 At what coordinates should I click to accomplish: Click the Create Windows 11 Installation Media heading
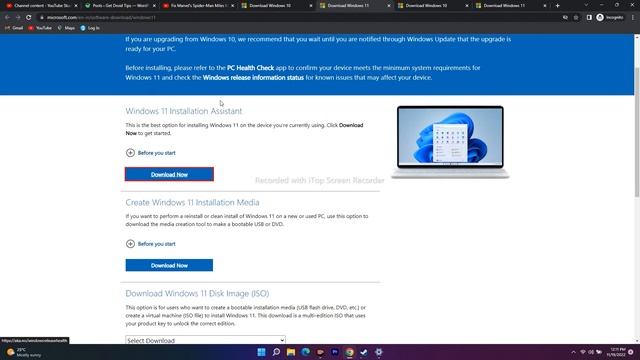coord(192,202)
